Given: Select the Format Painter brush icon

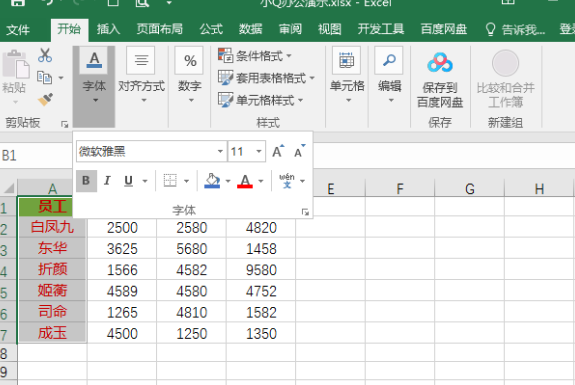Looking at the screenshot, I should pyautogui.click(x=45, y=99).
